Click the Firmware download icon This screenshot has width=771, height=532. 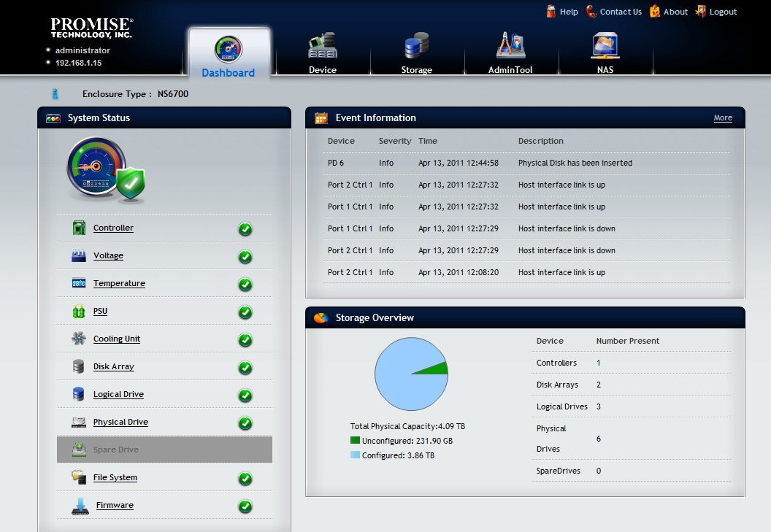pyautogui.click(x=80, y=506)
